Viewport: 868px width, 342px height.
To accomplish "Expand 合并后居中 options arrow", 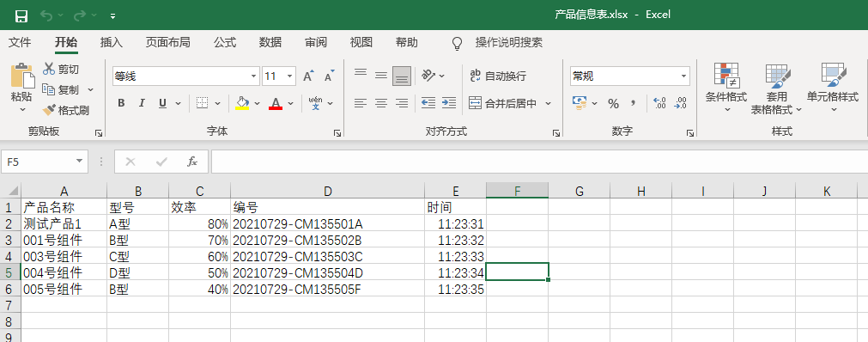I will pos(548,103).
